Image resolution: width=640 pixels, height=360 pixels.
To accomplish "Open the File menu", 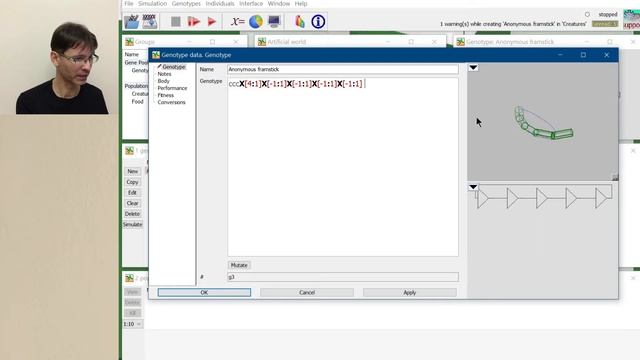I will [x=129, y=4].
